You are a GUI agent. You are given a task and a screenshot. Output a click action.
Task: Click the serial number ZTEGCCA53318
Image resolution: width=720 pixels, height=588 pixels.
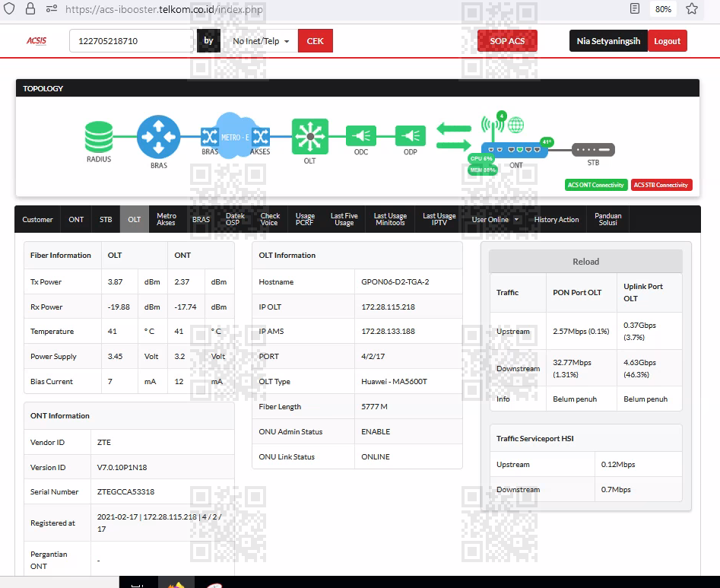click(125, 491)
